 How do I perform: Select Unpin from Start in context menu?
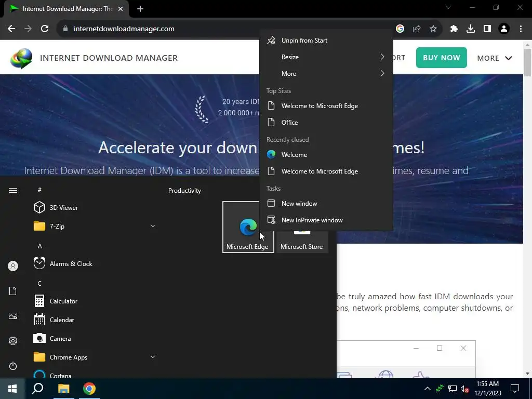[x=326, y=41]
